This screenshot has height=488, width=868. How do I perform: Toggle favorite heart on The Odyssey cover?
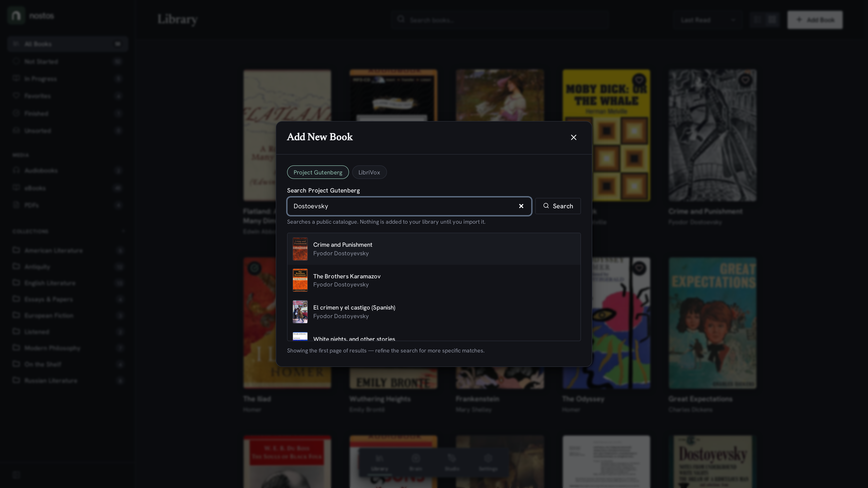(639, 268)
